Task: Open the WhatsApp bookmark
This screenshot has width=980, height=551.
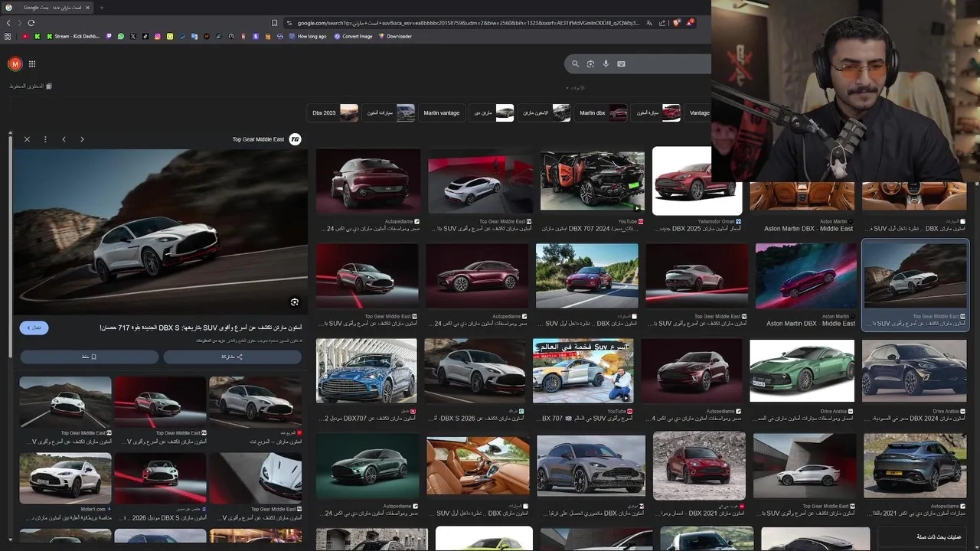Action: (121, 36)
